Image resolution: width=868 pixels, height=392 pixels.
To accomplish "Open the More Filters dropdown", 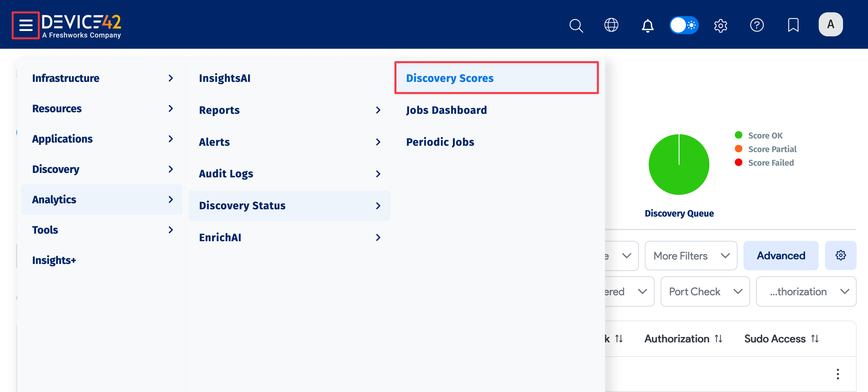I will coord(690,255).
